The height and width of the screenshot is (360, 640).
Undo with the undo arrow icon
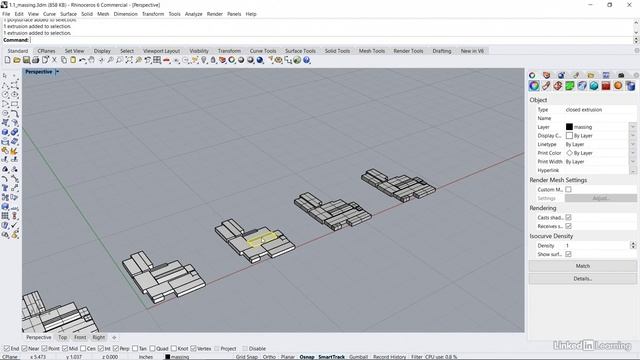click(x=82, y=60)
